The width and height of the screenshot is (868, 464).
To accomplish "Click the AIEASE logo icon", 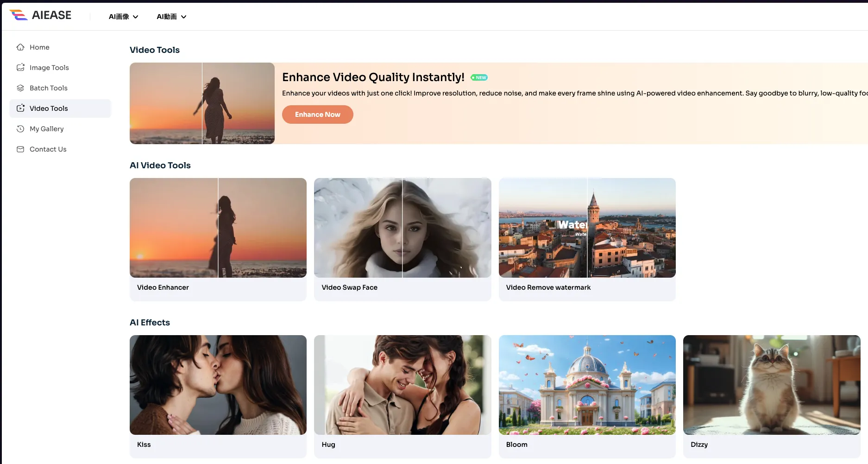I will pyautogui.click(x=19, y=15).
